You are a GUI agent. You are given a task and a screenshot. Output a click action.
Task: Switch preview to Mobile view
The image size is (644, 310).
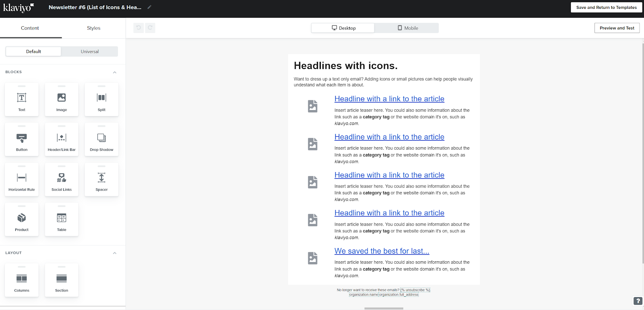point(407,28)
